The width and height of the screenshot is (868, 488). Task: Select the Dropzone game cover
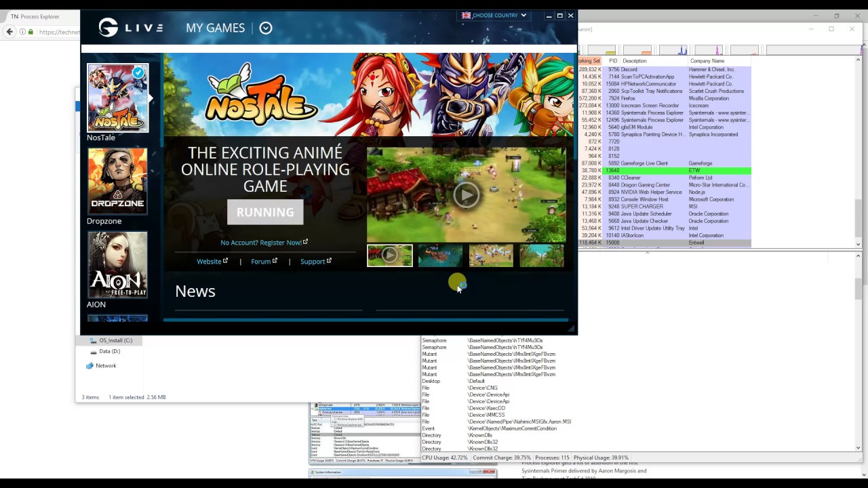tap(117, 181)
